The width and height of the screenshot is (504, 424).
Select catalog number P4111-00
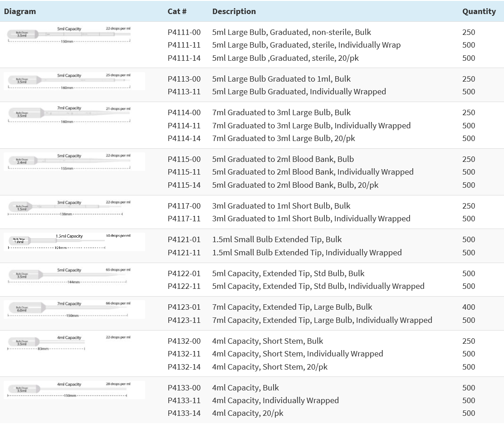(x=184, y=32)
